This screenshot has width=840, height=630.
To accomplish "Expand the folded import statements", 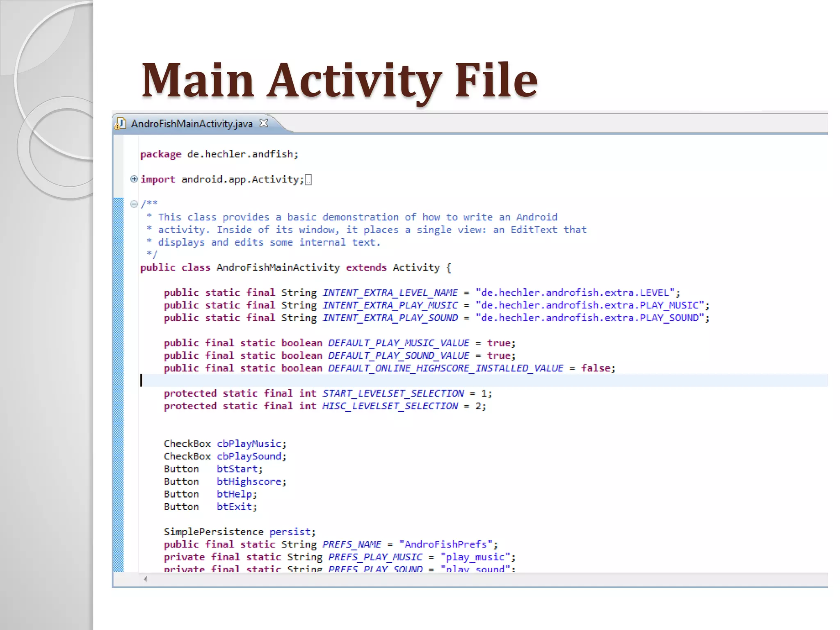I will [x=134, y=179].
